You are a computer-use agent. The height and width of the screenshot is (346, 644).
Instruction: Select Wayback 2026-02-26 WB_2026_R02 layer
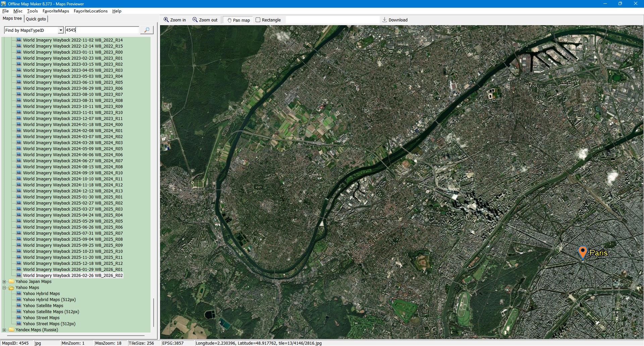point(73,276)
